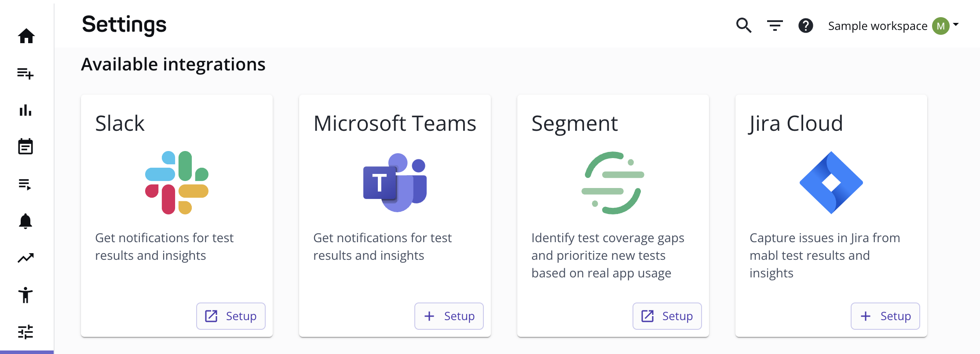Click the Slack Setup button
Screen dimensions: 980x354
click(x=231, y=316)
